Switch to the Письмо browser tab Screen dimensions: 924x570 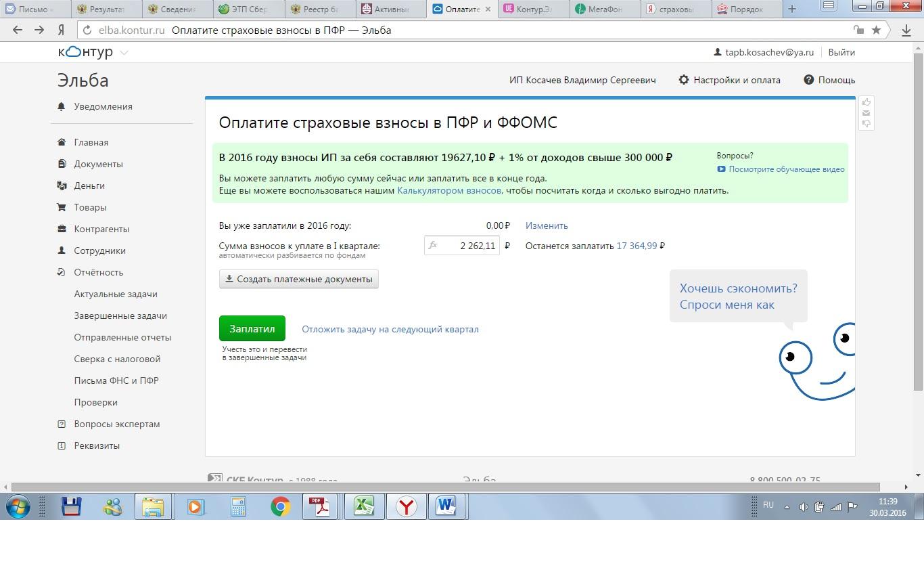35,9
